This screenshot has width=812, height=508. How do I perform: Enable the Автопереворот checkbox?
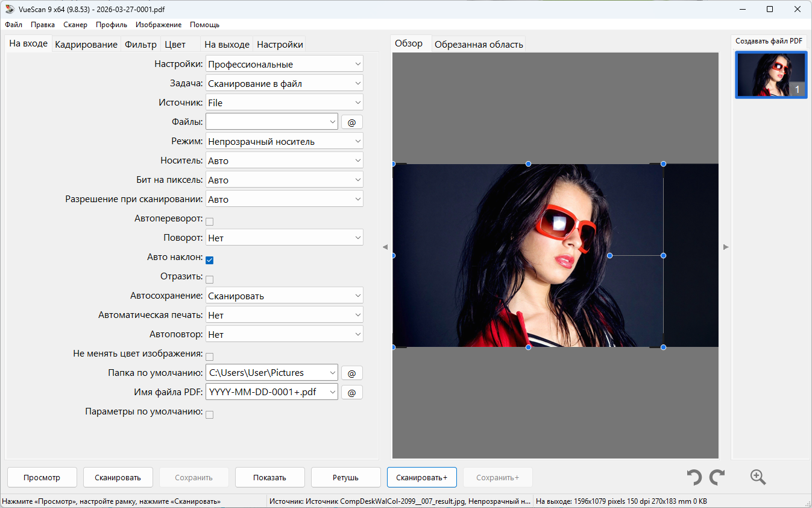pos(210,221)
